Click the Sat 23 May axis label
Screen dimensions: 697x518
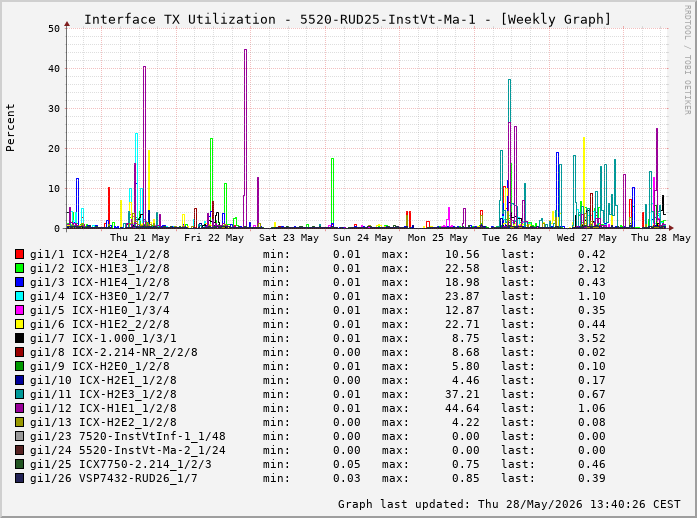(x=289, y=238)
